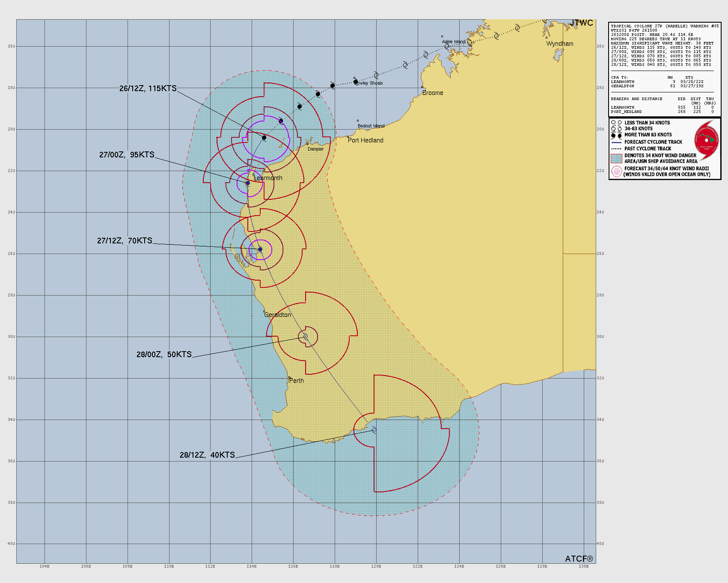This screenshot has width=728, height=583.
Task: Select the 27/00Z forecast position dot near Learmonth
Action: pyautogui.click(x=248, y=183)
